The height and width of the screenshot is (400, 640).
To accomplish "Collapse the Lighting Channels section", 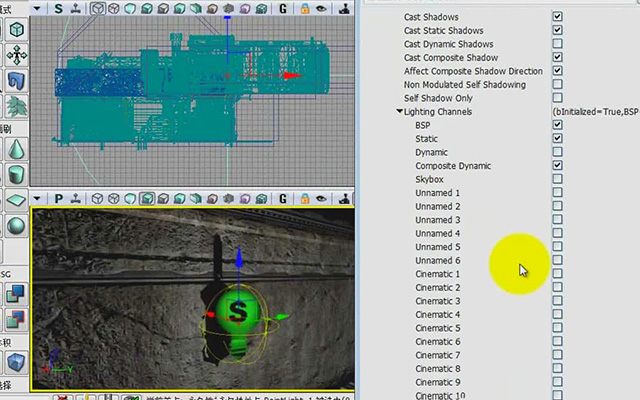I will (x=399, y=111).
